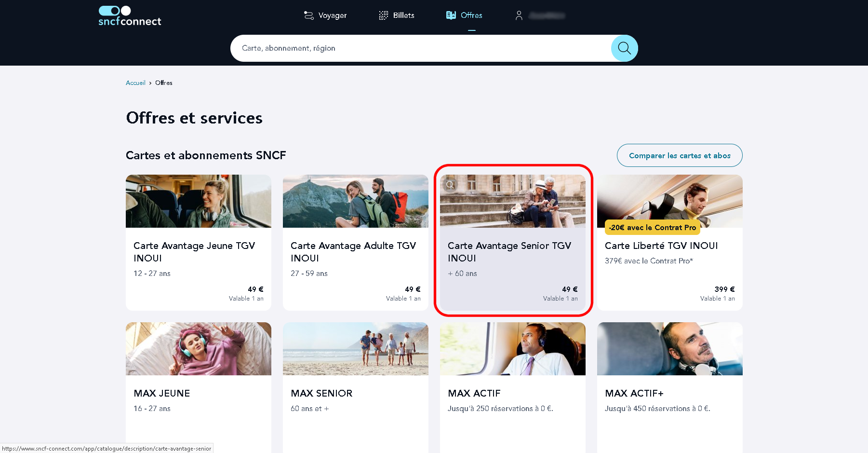
Task: Open the user account icon
Action: [x=519, y=15]
